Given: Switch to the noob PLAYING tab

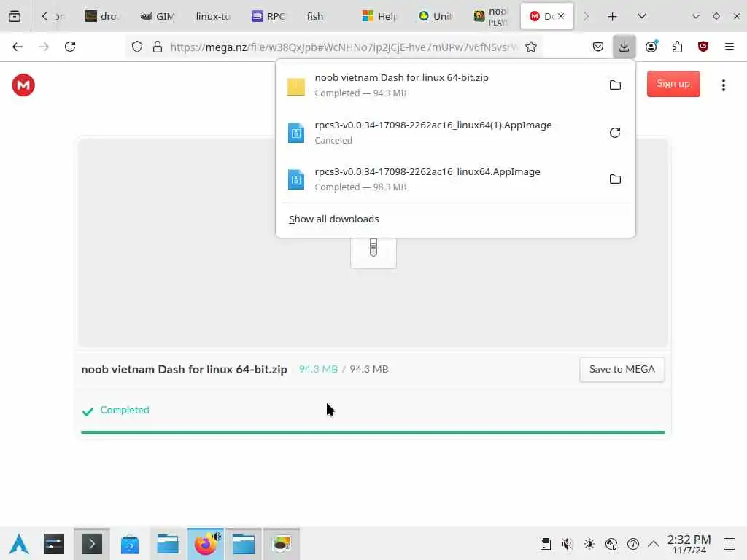Looking at the screenshot, I should (x=491, y=16).
